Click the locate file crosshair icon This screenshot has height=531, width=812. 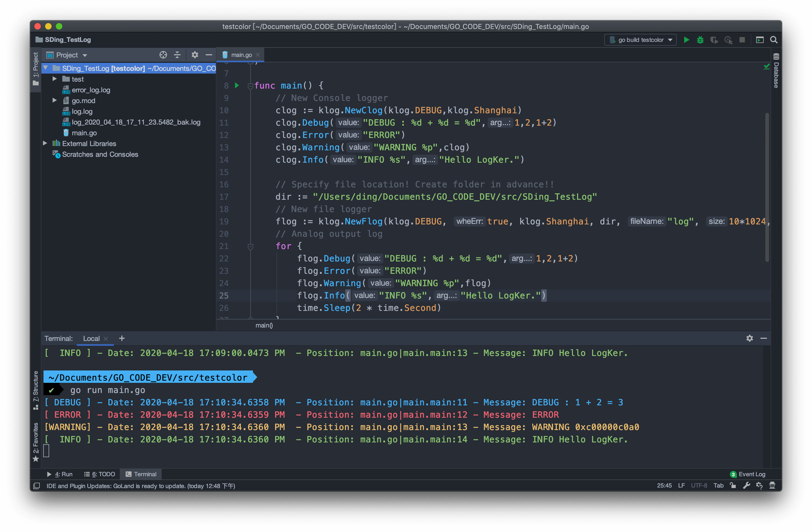click(163, 55)
